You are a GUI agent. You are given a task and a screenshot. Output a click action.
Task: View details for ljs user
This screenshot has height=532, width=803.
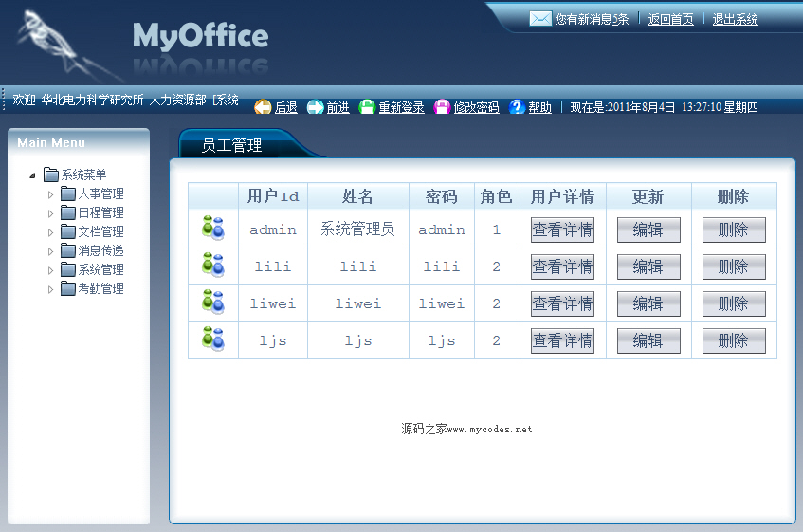562,340
